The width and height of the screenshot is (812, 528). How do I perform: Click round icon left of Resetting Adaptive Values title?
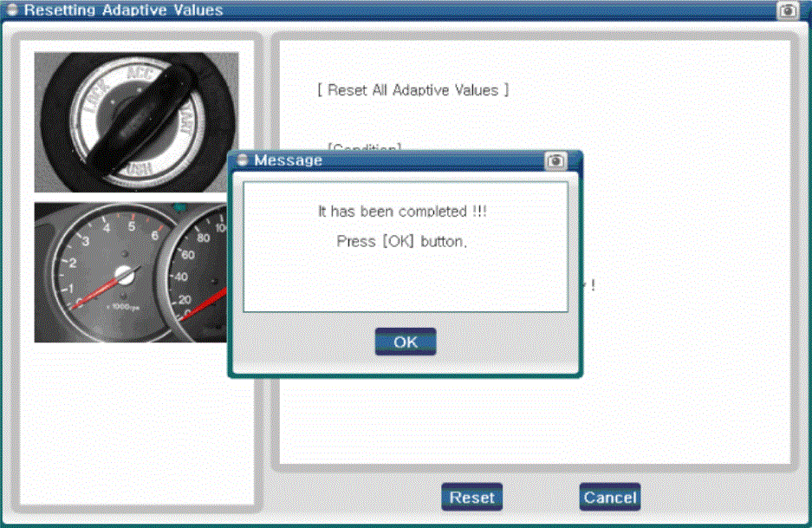12,10
